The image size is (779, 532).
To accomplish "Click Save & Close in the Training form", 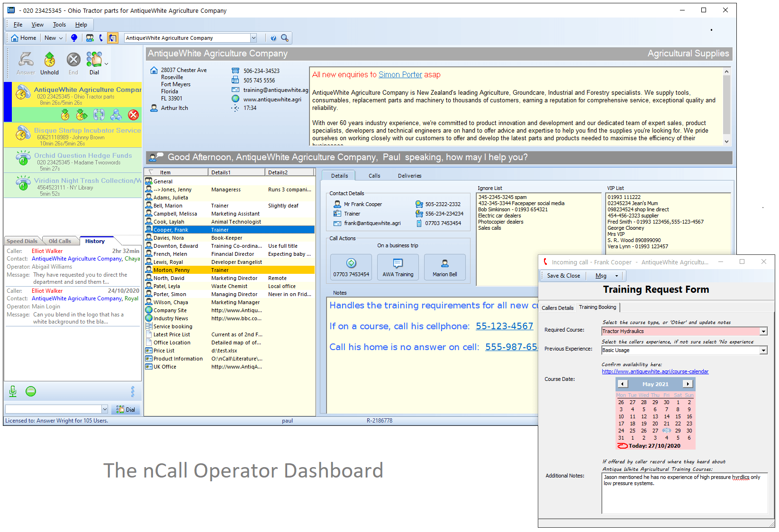I will click(x=563, y=276).
